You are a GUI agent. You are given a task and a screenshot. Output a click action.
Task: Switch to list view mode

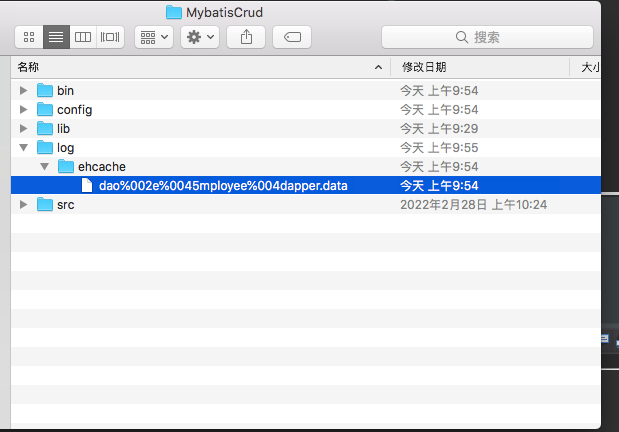pos(56,37)
